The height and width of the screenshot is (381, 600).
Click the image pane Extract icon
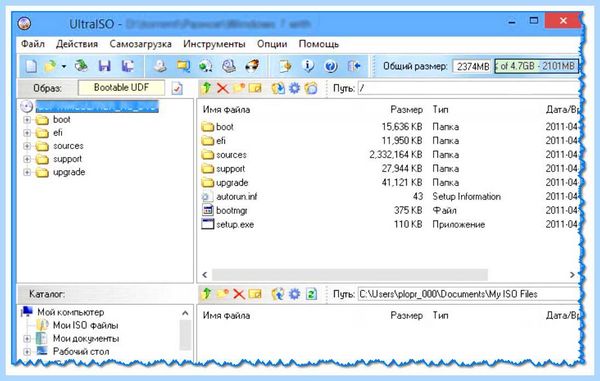click(x=278, y=88)
